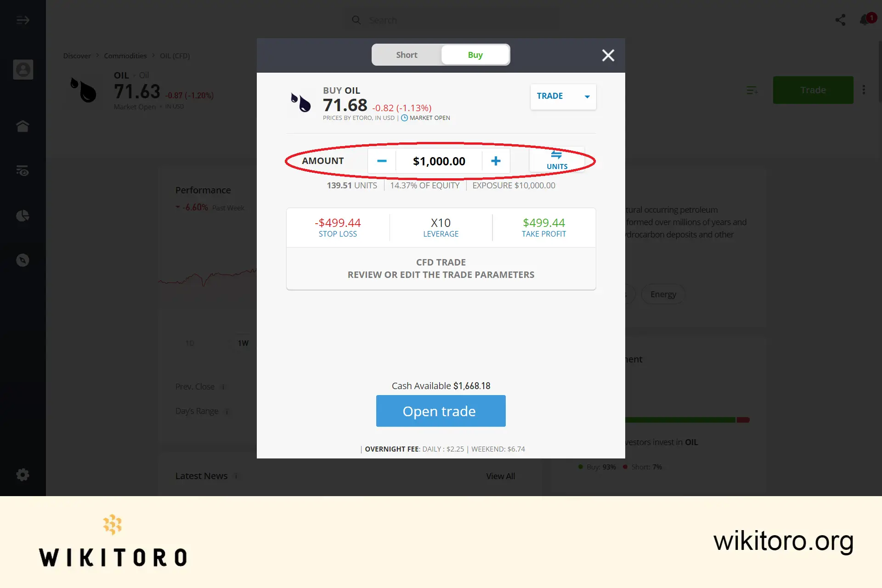Switch to Buy tab

(475, 55)
